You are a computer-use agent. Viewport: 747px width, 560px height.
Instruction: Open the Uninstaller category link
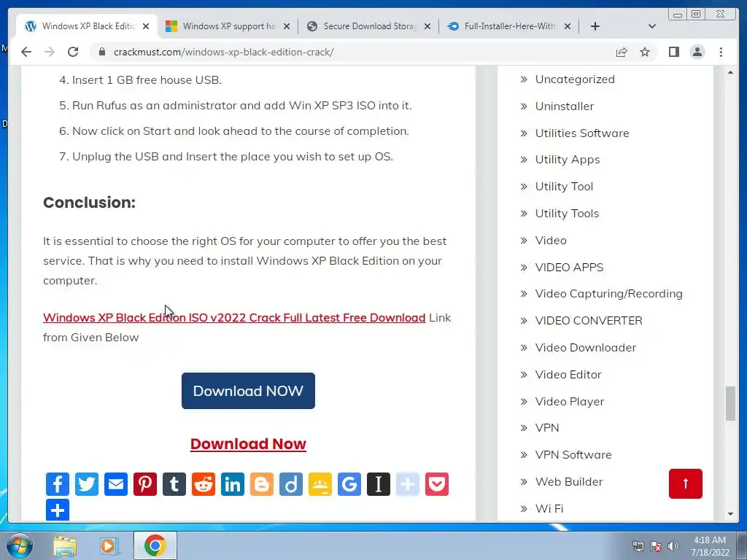564,106
